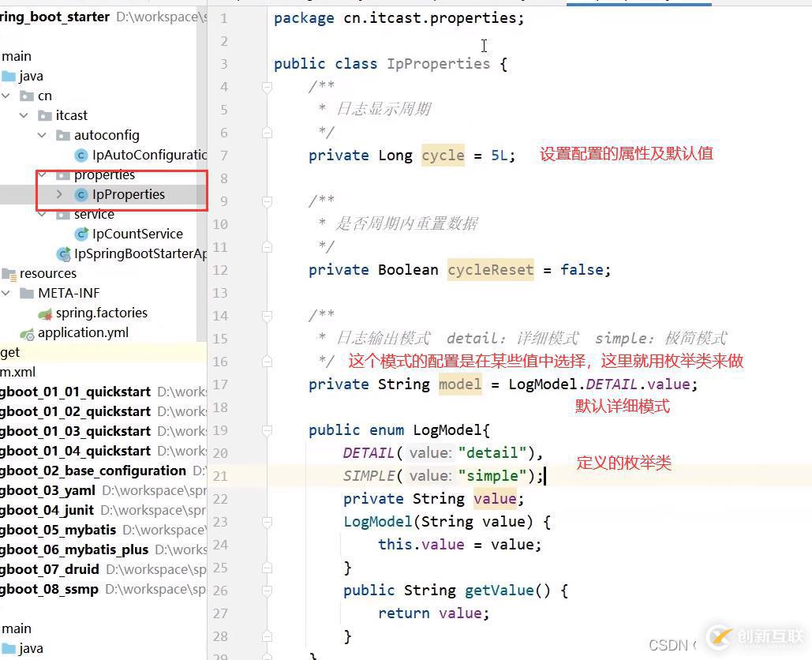
Task: Select IpSpringBootStarterApplication in the project tree
Action: click(140, 254)
